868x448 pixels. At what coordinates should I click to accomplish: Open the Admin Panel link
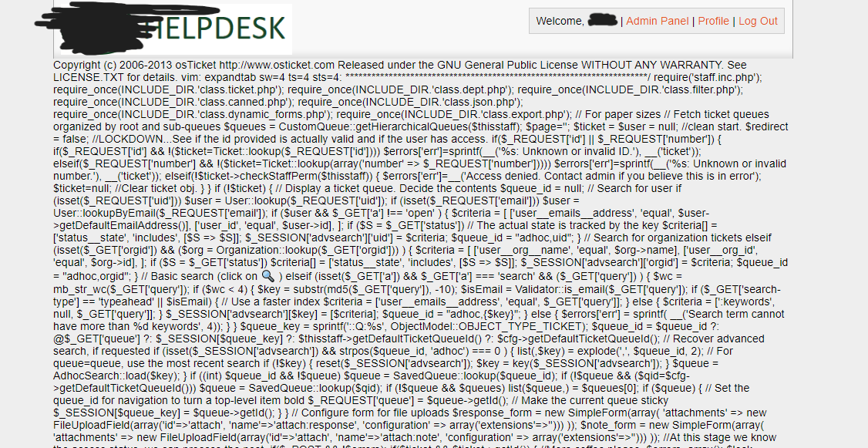[657, 21]
